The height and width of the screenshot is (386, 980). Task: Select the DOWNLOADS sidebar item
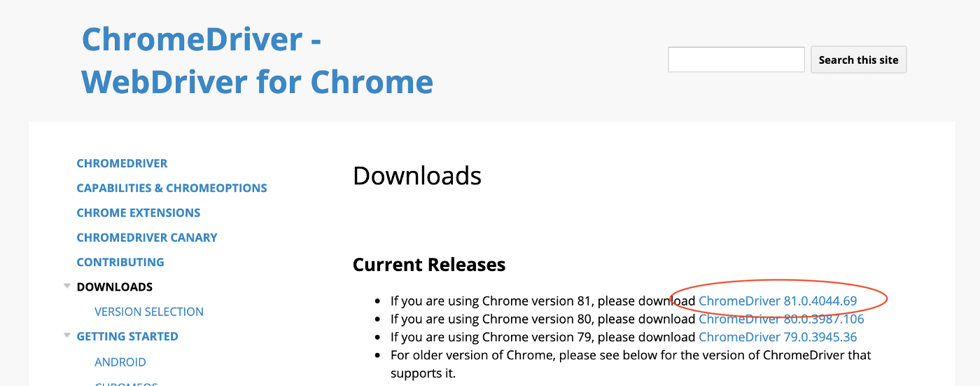[x=114, y=287]
